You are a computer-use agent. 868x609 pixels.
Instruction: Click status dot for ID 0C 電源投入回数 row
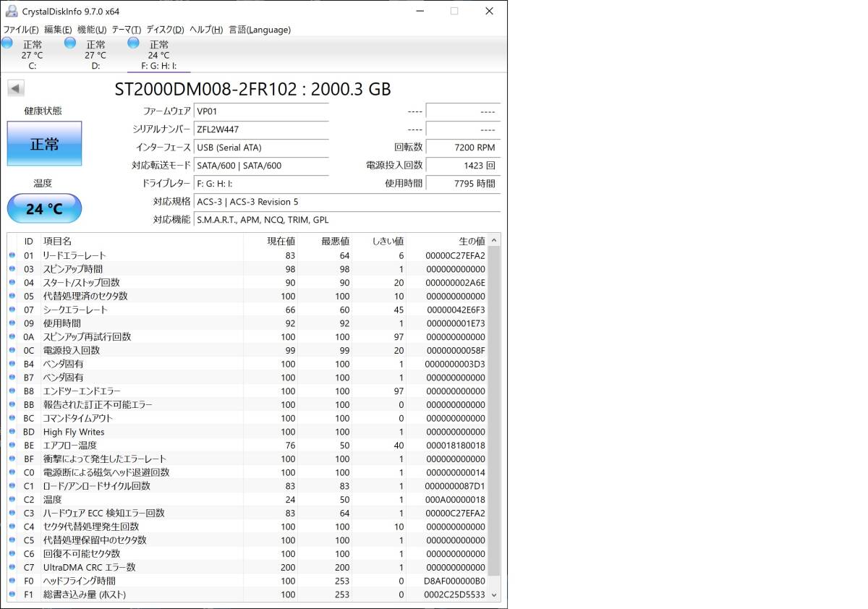(12, 351)
